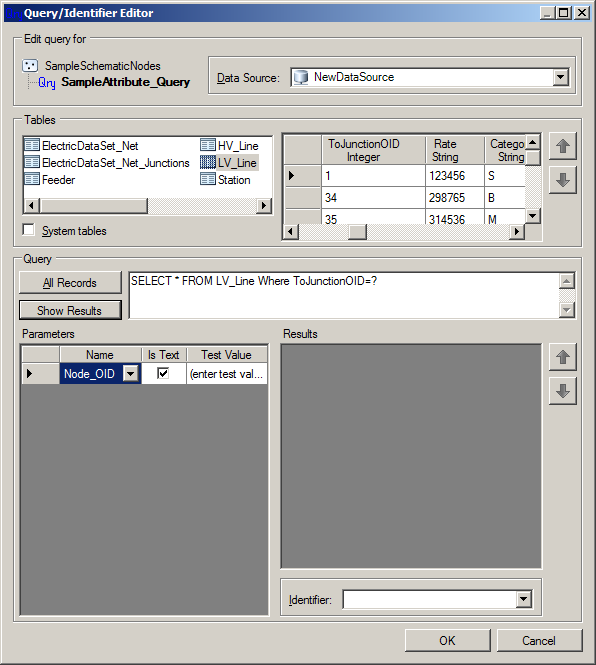Click the category cell with value B
The image size is (596, 665).
[505, 198]
